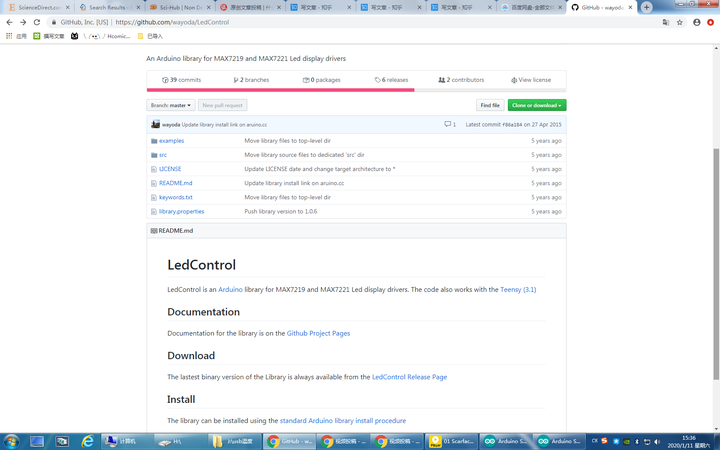Click the red Opera-style extension icon

pos(710,22)
